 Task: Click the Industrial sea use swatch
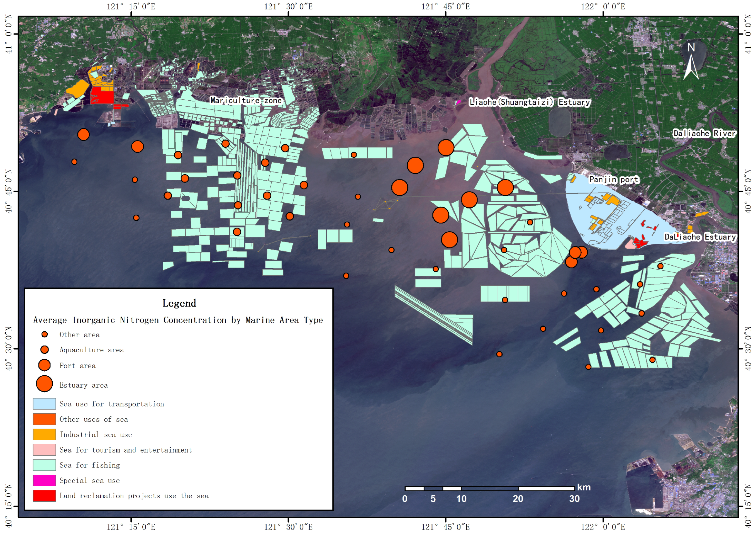click(x=45, y=434)
